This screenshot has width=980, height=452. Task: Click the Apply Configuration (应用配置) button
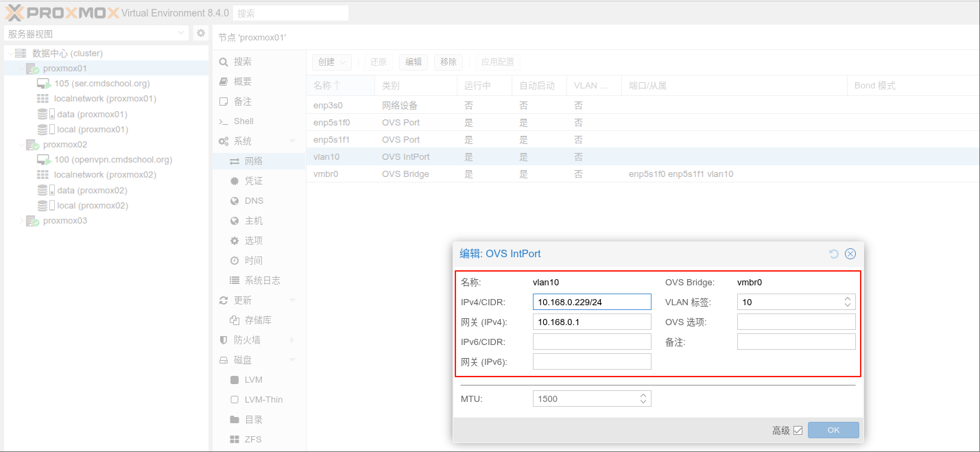click(x=498, y=62)
